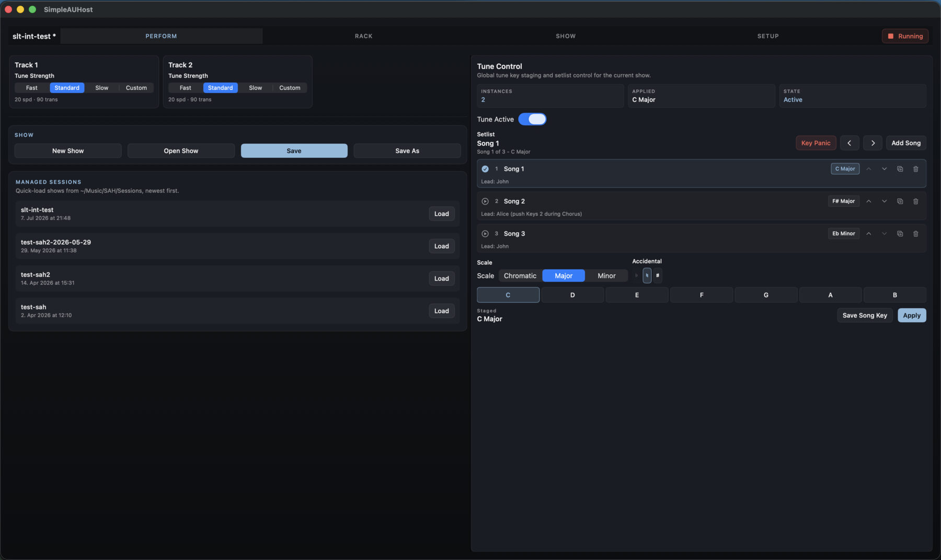
Task: Save the current show
Action: click(294, 151)
